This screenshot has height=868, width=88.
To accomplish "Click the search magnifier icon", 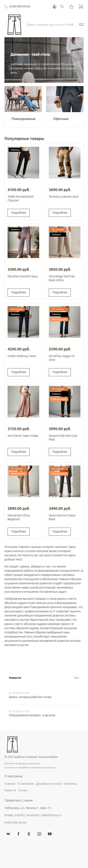I will click(62, 6).
